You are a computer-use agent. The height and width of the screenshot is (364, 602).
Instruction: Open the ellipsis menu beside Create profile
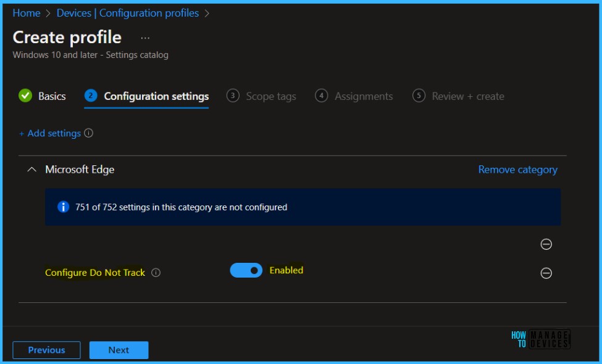click(x=145, y=38)
